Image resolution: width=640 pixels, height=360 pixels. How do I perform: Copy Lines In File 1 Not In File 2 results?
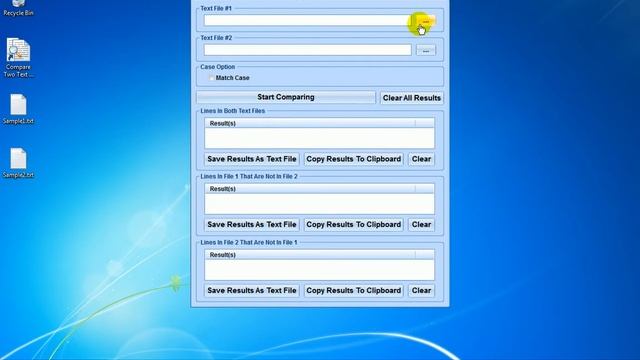click(x=353, y=224)
